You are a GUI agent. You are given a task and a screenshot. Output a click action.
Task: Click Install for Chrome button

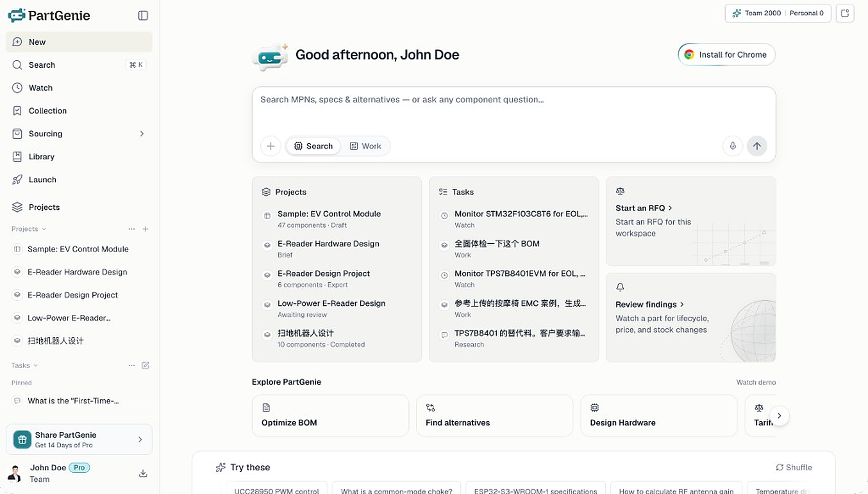tap(726, 55)
